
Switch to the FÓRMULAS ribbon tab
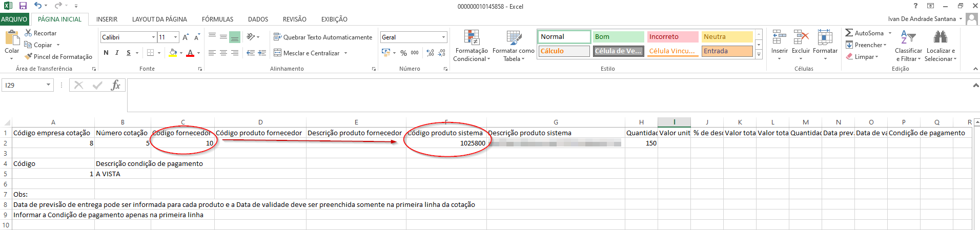[217, 19]
